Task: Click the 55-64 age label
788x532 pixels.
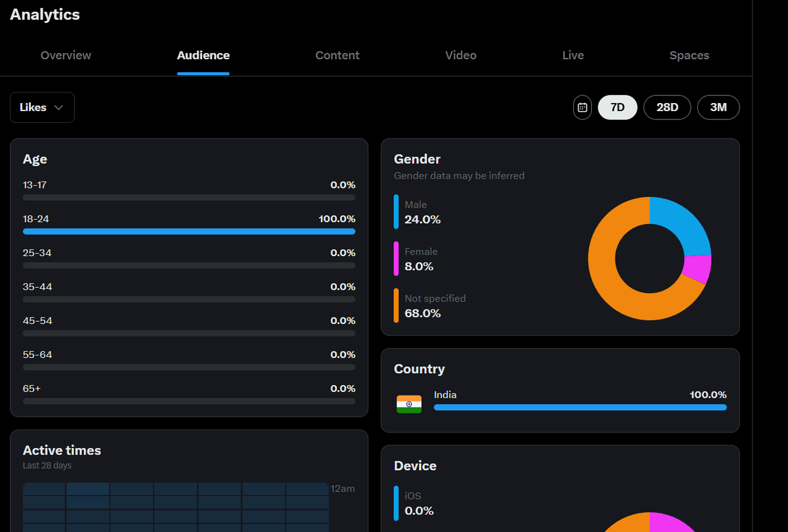Action: tap(37, 355)
